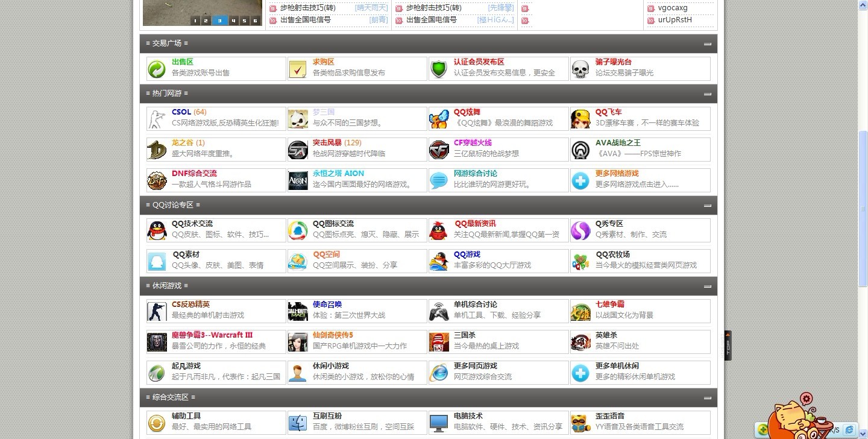Open the QQ空间 forum link

(x=327, y=254)
